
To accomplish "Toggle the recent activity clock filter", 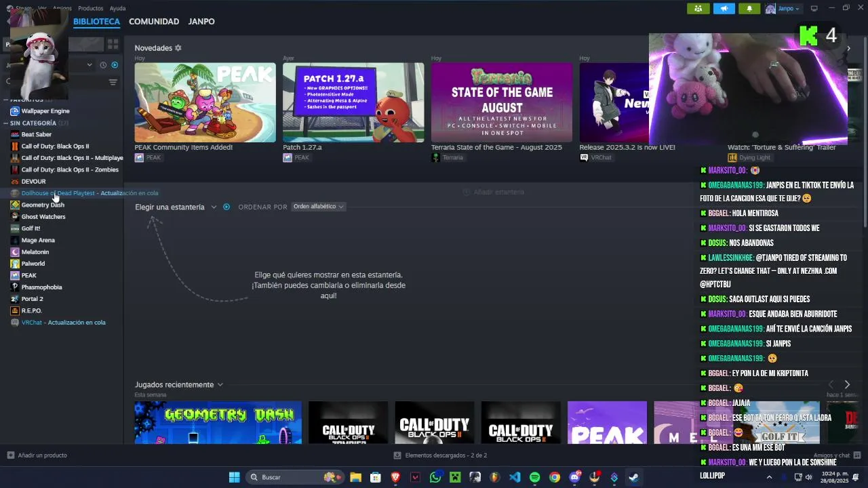I will (103, 65).
